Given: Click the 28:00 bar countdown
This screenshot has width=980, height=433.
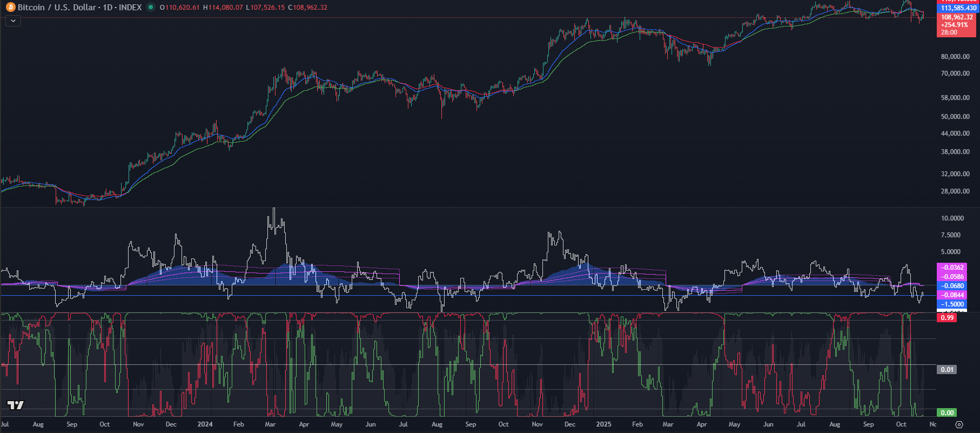Looking at the screenshot, I should pyautogui.click(x=949, y=32).
